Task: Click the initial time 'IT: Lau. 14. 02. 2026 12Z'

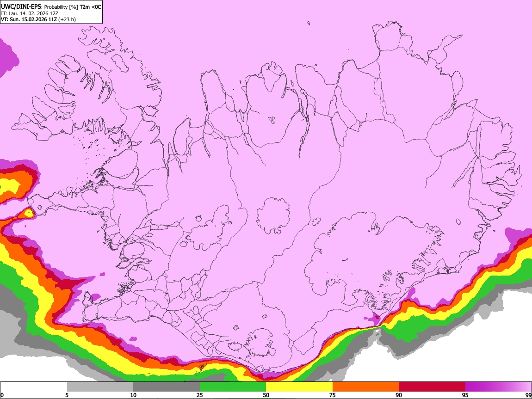Action: [30, 13]
